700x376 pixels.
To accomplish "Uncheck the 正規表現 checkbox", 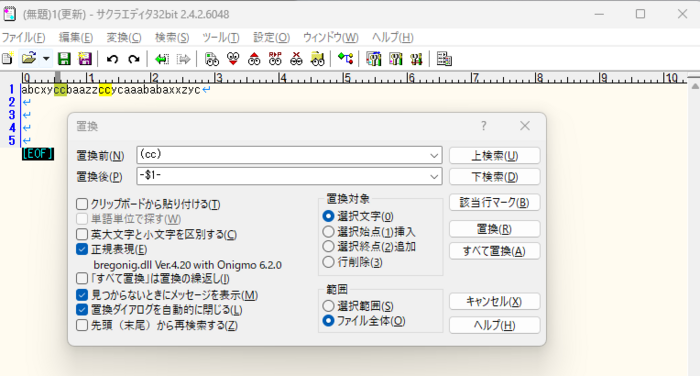I will point(82,249).
